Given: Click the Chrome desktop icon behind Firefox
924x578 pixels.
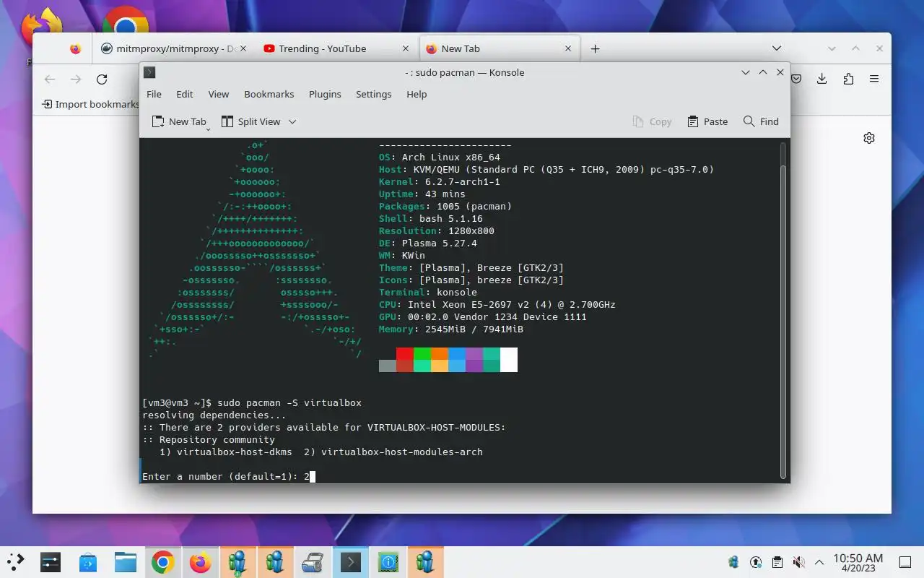Looking at the screenshot, I should click(x=126, y=20).
